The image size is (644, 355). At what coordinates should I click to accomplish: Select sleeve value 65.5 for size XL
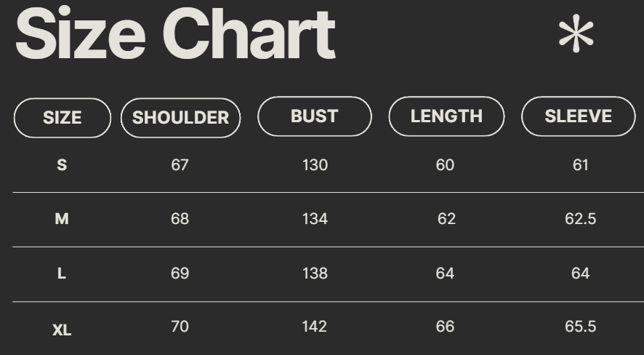point(580,327)
